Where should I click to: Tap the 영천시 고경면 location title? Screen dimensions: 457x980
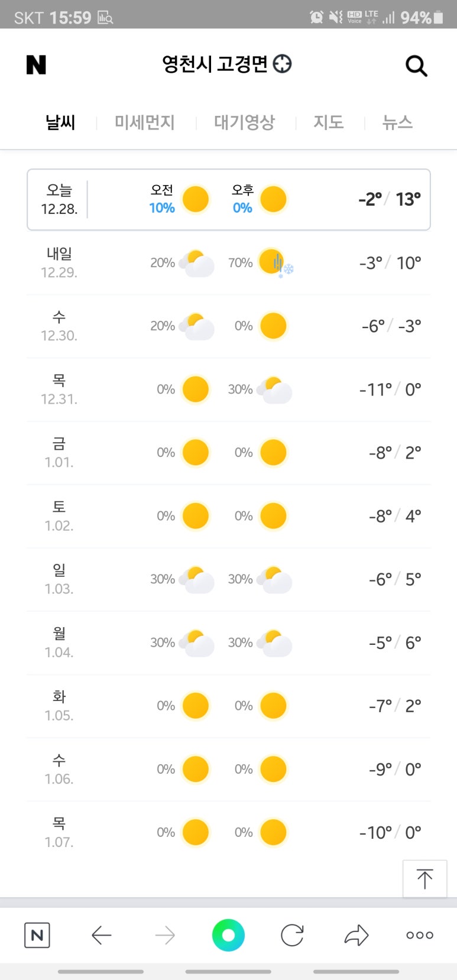coord(215,64)
